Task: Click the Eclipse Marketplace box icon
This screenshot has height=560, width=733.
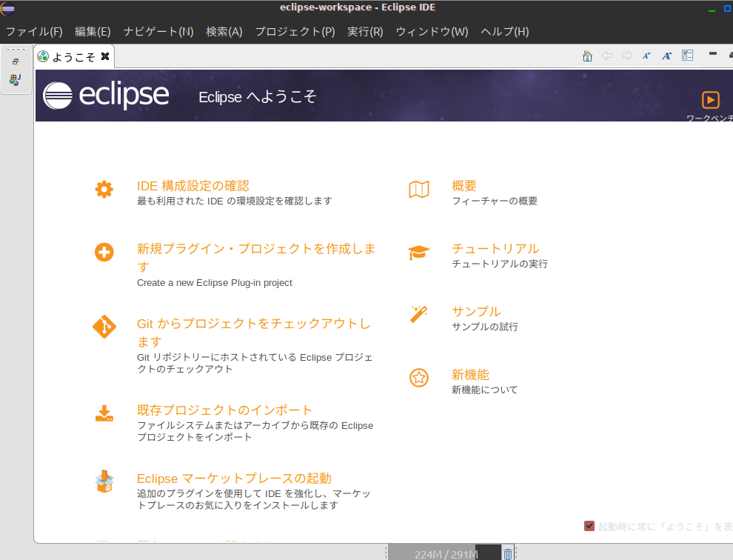Action: pos(104,481)
